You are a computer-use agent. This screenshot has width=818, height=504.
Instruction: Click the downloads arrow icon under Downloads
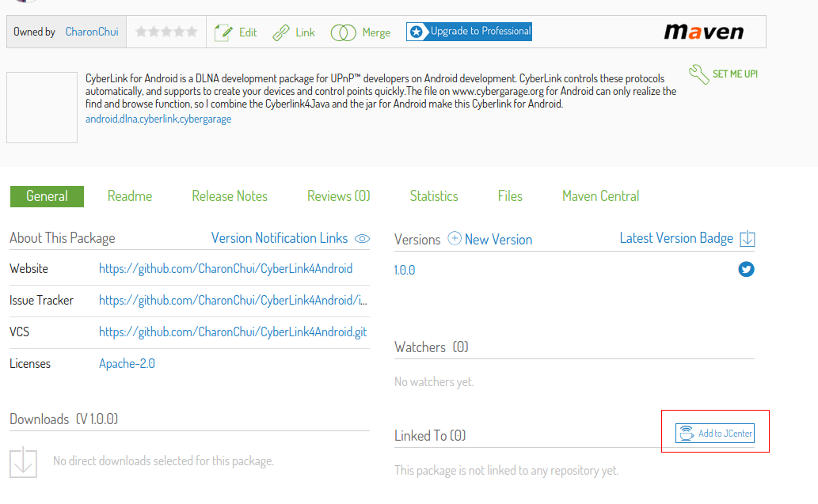coord(23,462)
